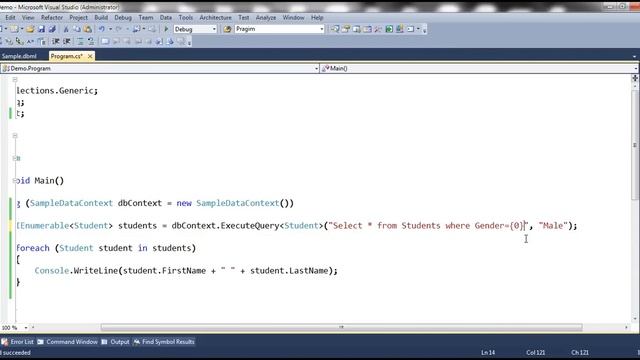The width and height of the screenshot is (640, 360).
Task: Open file with the folder icon
Action: [x=30, y=29]
